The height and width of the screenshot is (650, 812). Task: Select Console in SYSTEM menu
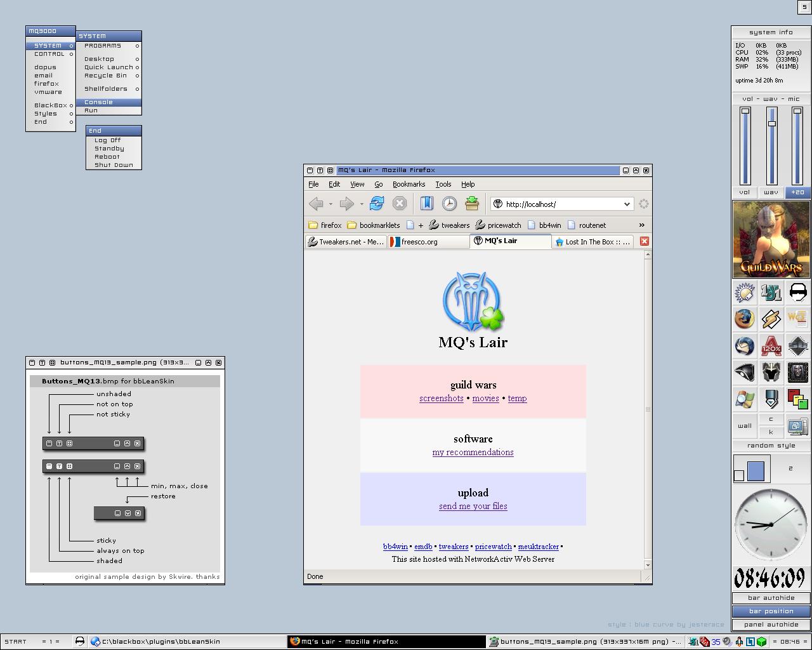(x=109, y=102)
